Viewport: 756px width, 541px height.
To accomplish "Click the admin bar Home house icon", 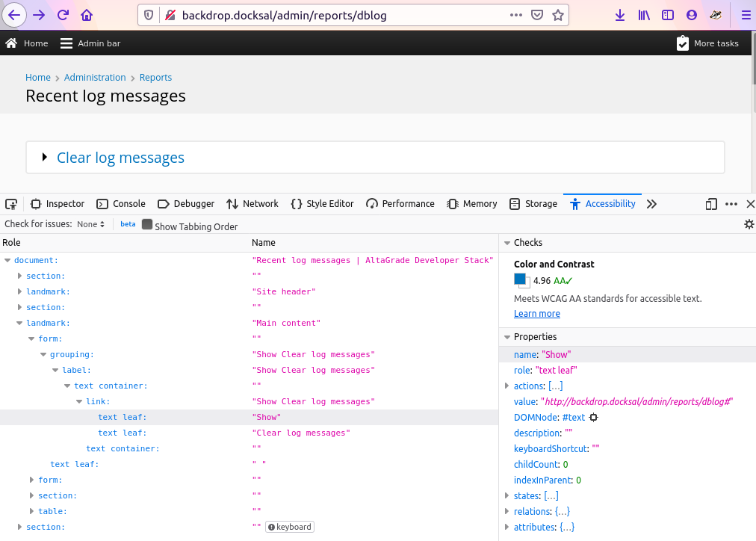I will (11, 43).
